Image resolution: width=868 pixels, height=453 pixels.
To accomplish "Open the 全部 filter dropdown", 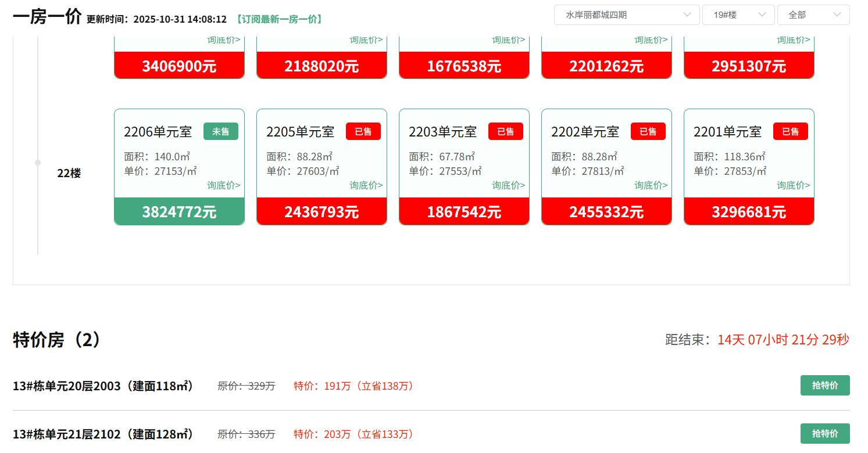I will [x=813, y=15].
